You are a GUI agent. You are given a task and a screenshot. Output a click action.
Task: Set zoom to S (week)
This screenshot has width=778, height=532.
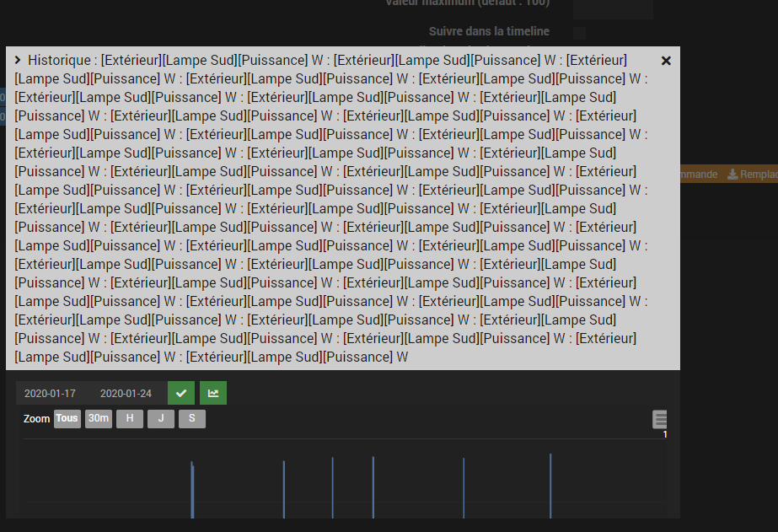coord(192,418)
